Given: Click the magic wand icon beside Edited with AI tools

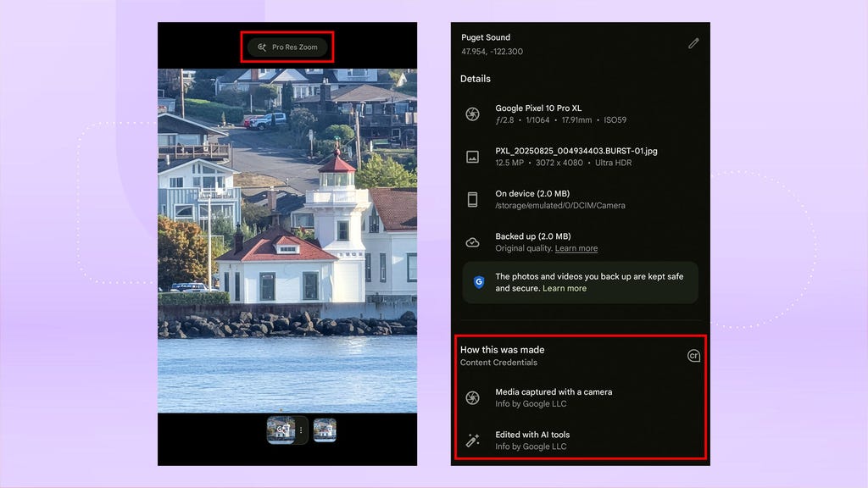Looking at the screenshot, I should [x=473, y=440].
